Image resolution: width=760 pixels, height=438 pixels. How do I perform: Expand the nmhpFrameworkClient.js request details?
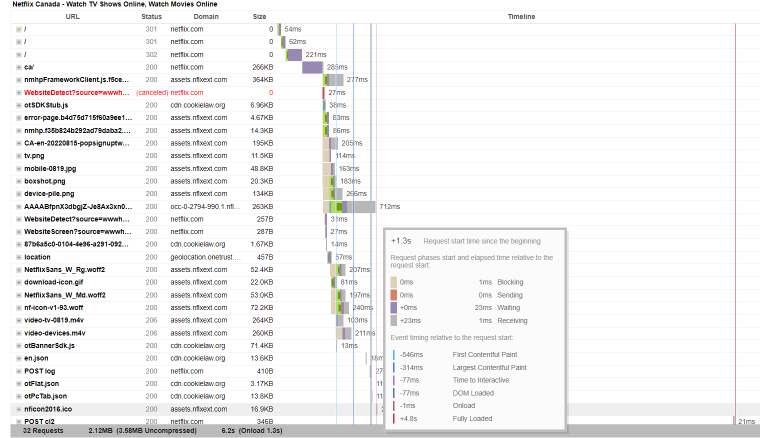[18, 80]
